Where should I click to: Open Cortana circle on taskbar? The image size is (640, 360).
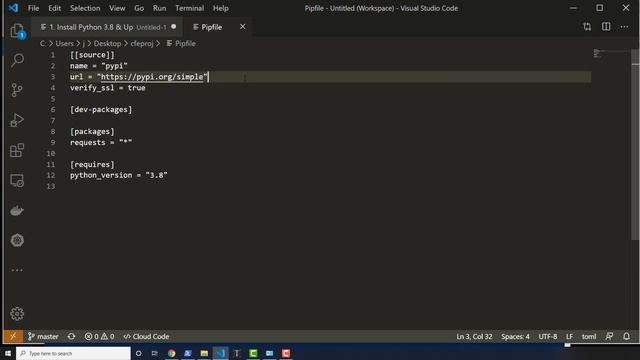pos(138,353)
